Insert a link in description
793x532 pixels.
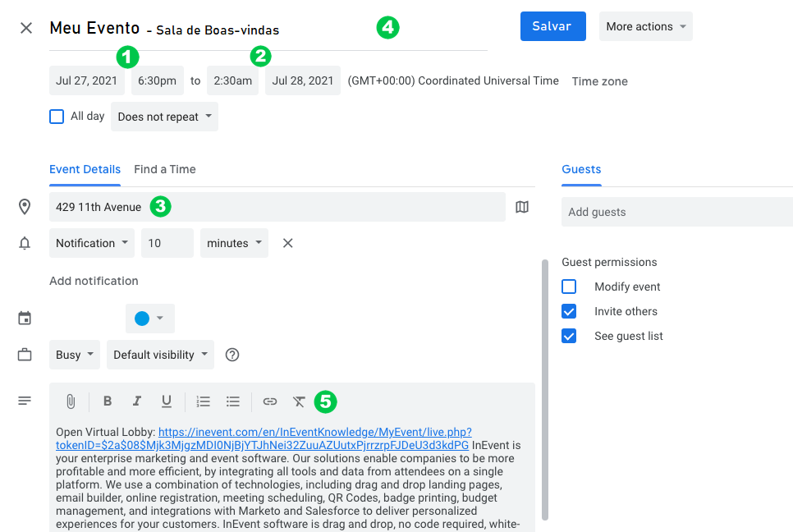(270, 401)
